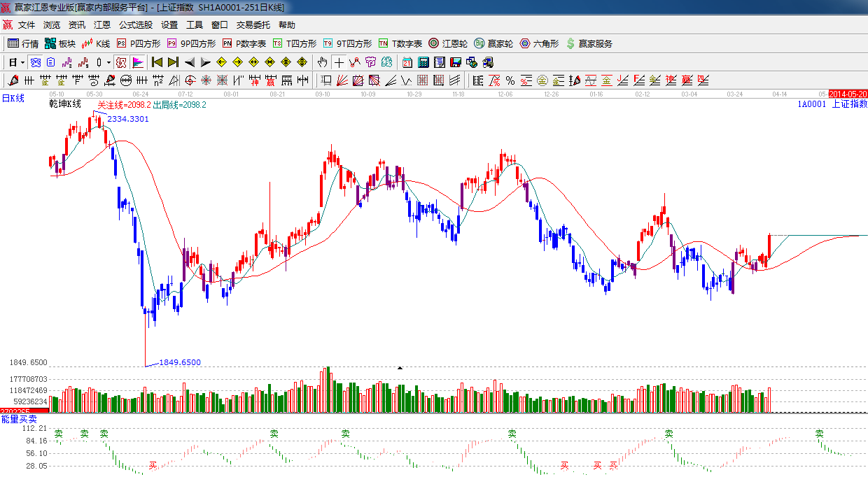
Task: Select the percent % drawing tool
Action: pos(510,80)
